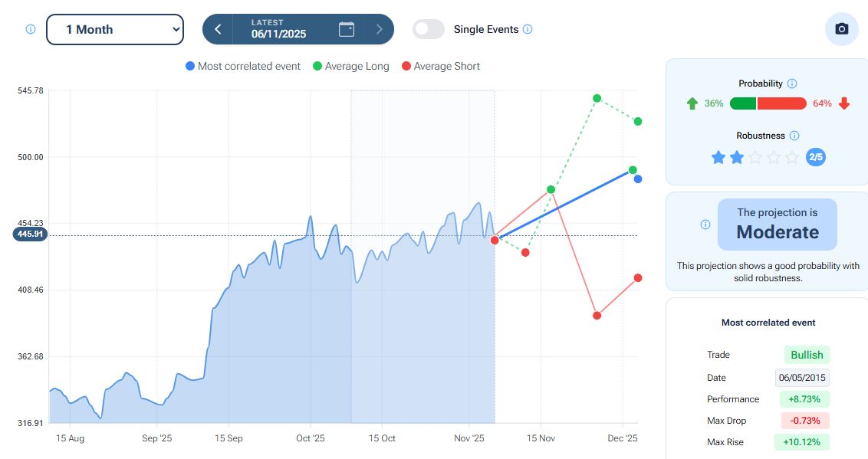Click info icon next to Robustness

pyautogui.click(x=794, y=136)
